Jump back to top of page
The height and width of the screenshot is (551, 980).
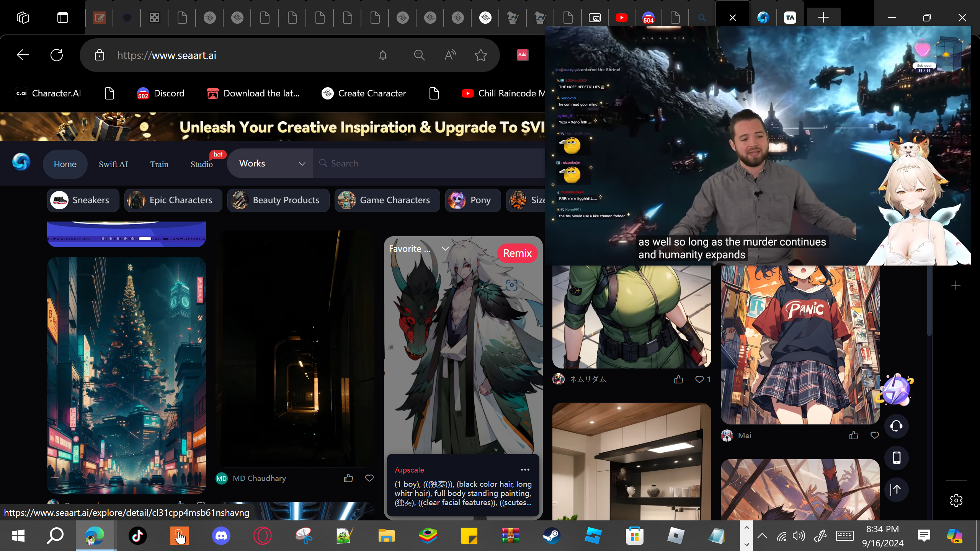click(x=897, y=489)
